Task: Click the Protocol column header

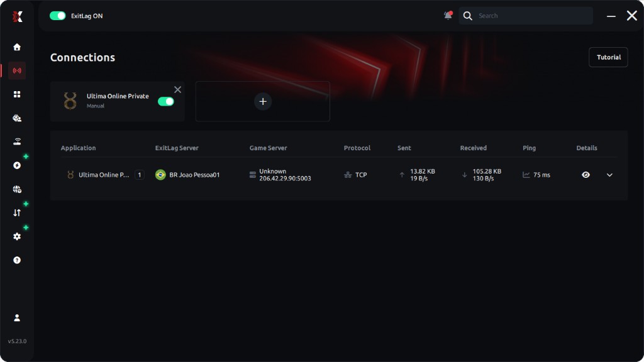Action: [357, 148]
